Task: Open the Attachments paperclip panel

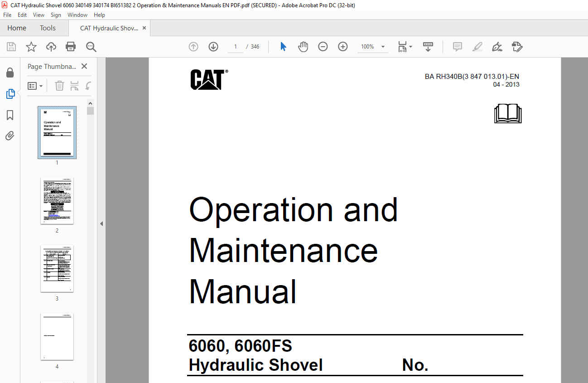Action: [x=10, y=136]
